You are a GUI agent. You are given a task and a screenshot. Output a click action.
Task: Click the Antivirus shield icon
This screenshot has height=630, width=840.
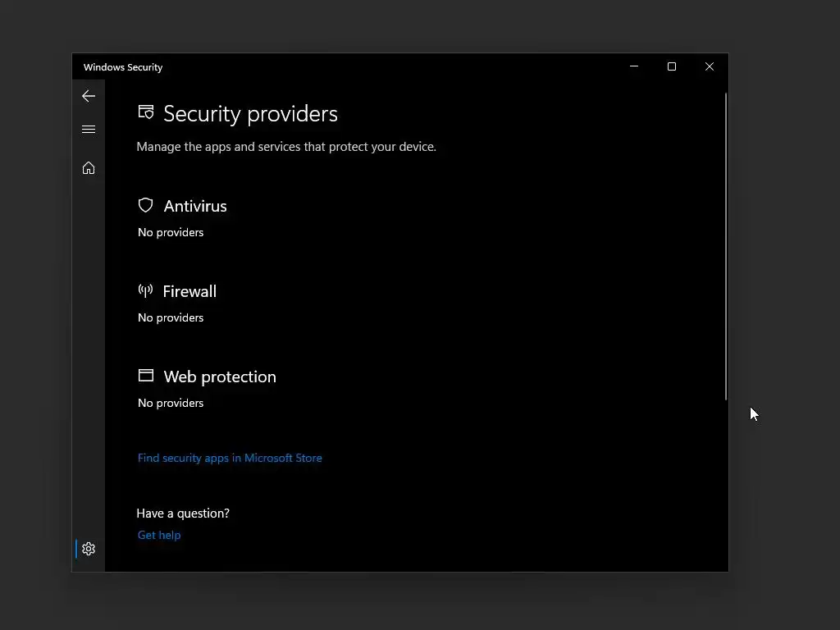146,205
